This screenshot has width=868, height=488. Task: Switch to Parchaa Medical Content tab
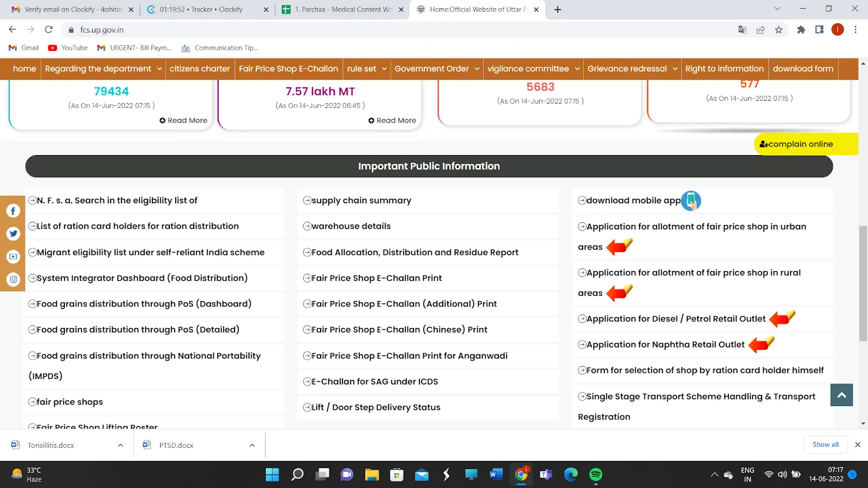coord(343,9)
